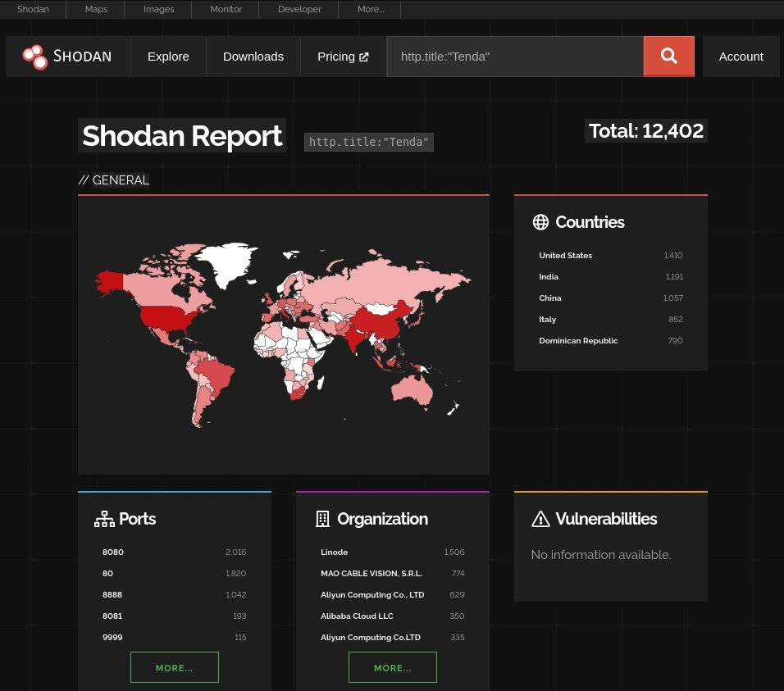The height and width of the screenshot is (691, 784).
Task: Switch to the Images top tab
Action: click(x=158, y=9)
